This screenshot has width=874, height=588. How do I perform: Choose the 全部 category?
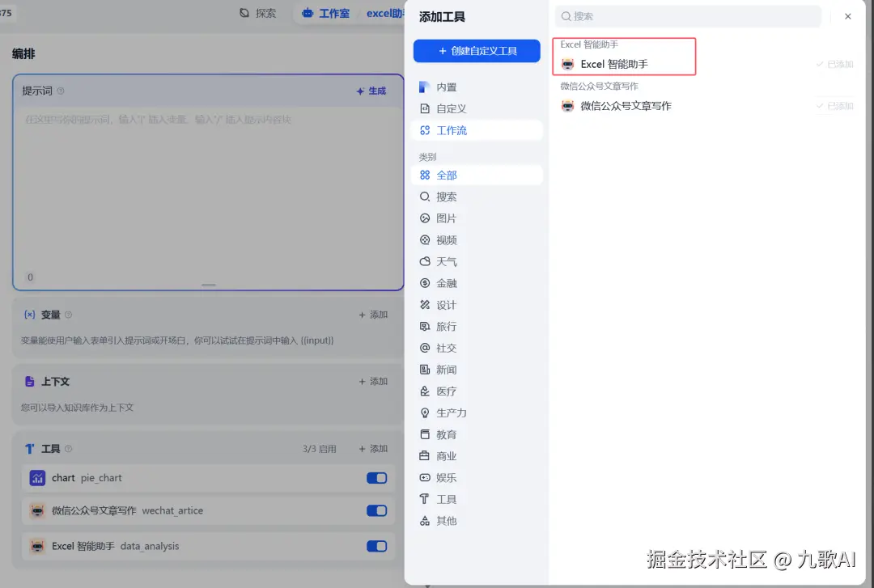coord(477,175)
